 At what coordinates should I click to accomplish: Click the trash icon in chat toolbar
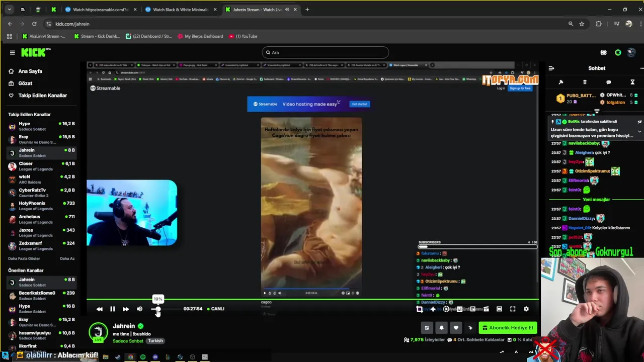tap(585, 82)
